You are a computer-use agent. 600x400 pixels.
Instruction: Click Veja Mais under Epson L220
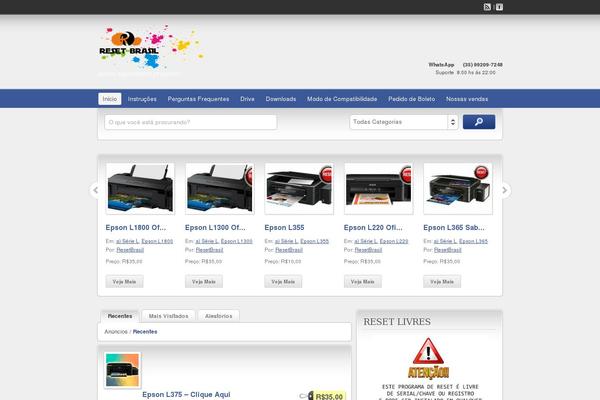(x=363, y=281)
